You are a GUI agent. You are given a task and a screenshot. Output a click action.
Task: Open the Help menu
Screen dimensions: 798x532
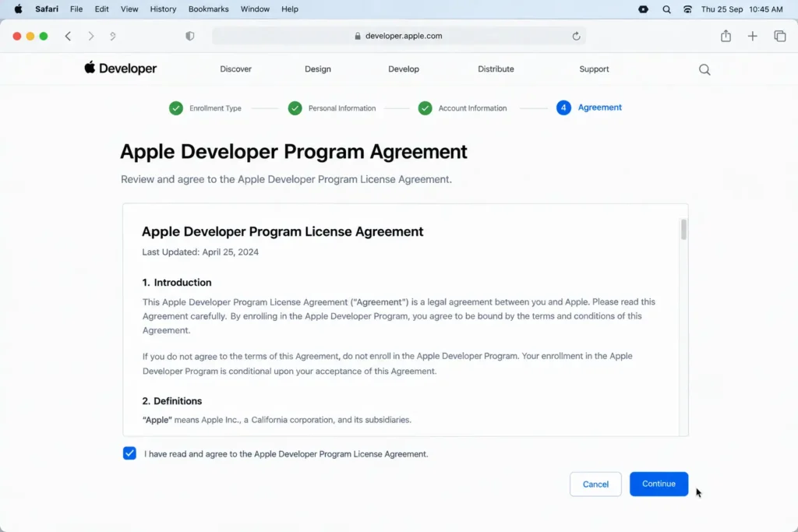[x=290, y=9]
